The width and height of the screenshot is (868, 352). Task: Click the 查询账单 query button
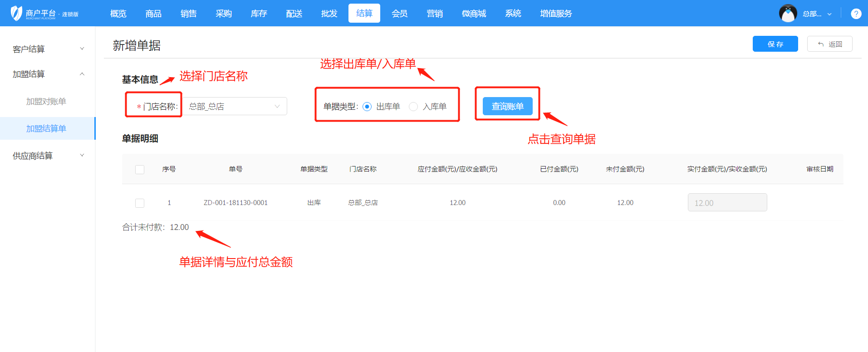[507, 106]
